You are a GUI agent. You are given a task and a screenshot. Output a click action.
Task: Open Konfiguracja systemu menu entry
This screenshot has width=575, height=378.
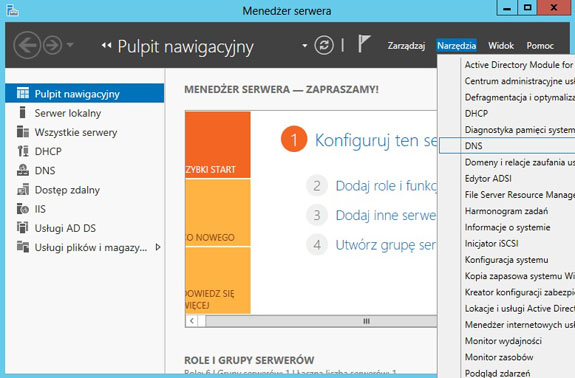pyautogui.click(x=506, y=260)
